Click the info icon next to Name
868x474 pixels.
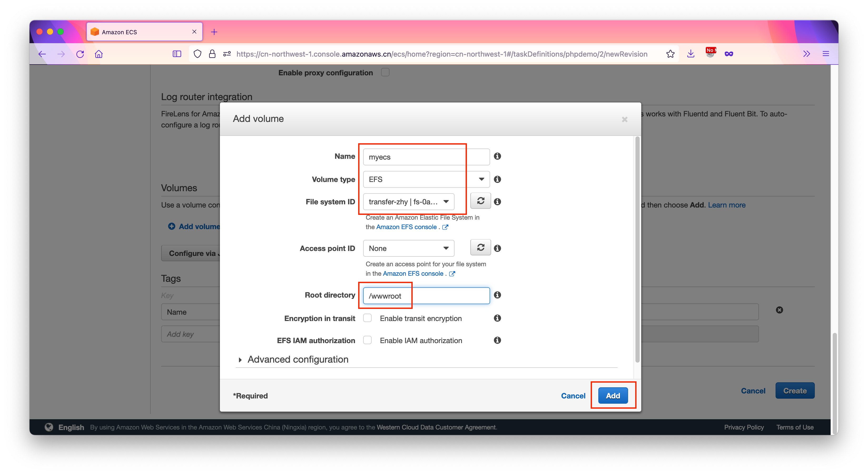coord(497,156)
